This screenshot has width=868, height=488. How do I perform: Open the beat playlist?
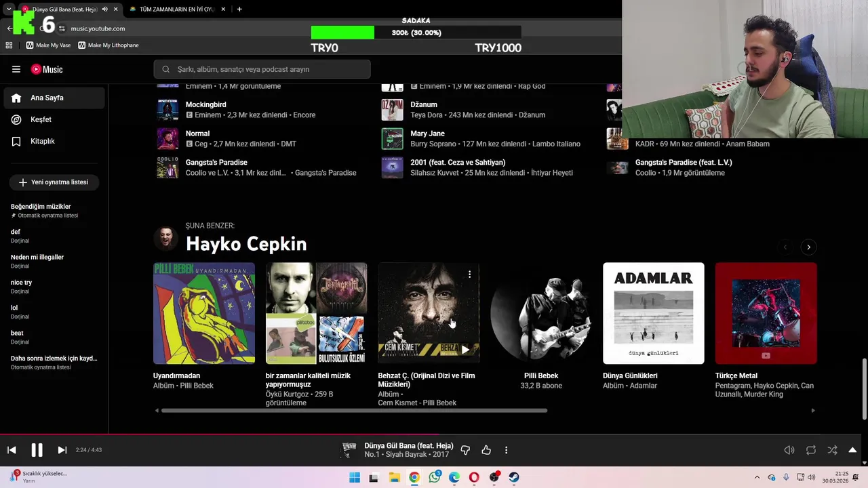pos(54,337)
